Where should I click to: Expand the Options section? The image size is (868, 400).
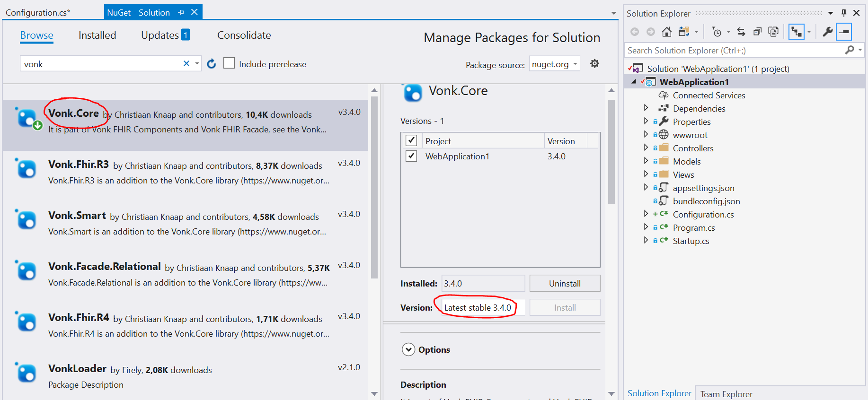click(x=408, y=349)
